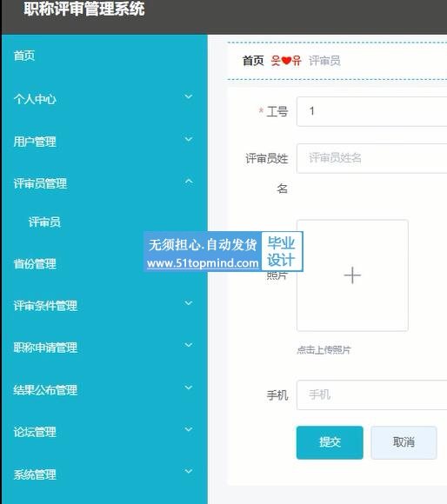Go to 首页 via breadcrumb link
The image size is (447, 504).
point(253,61)
